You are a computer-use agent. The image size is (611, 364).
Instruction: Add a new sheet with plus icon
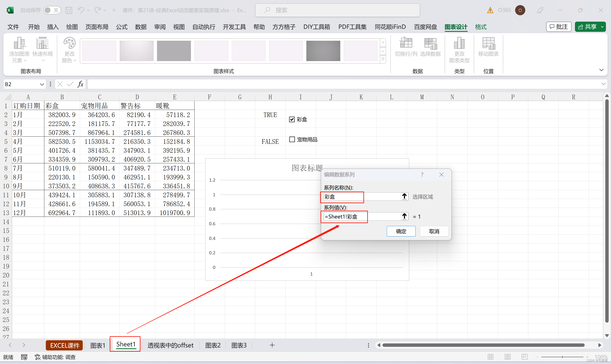[x=272, y=345]
